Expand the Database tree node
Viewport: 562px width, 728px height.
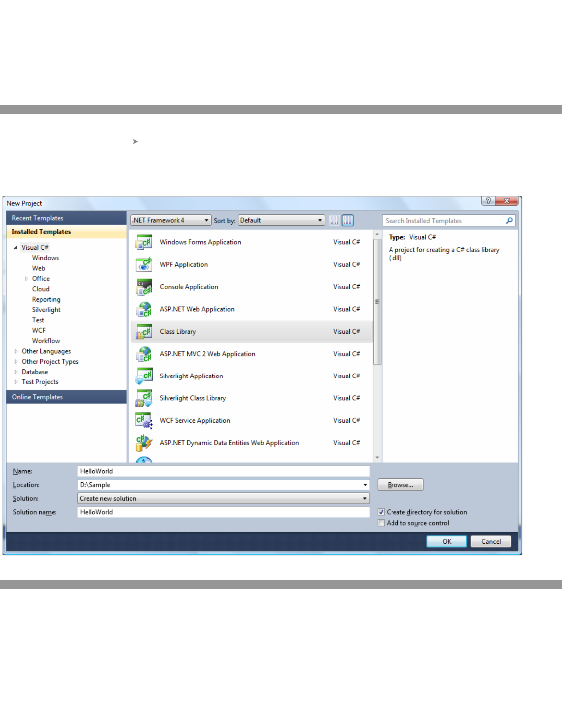tap(16, 372)
